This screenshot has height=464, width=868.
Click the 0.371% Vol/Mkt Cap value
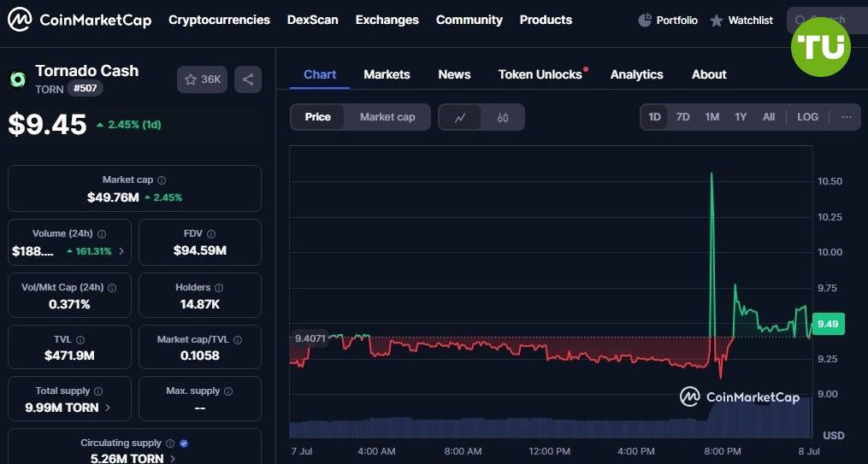pos(69,303)
